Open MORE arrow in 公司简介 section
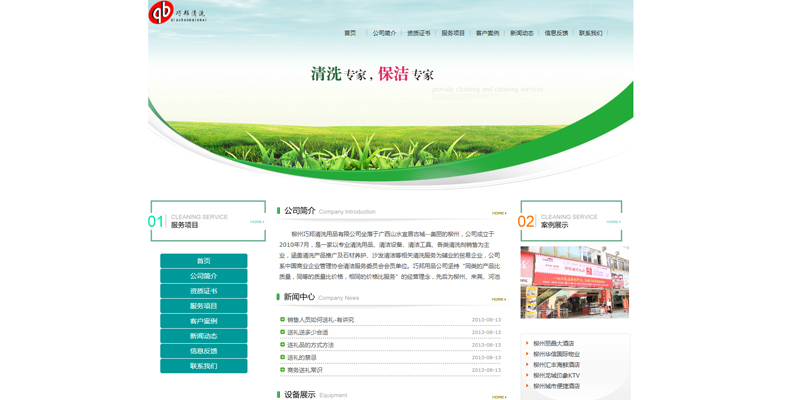800x400 pixels. [x=498, y=213]
